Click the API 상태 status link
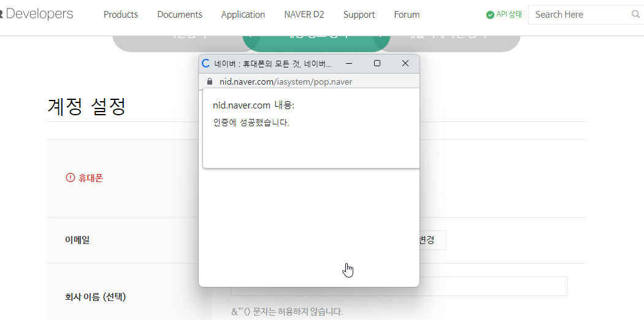 coord(509,14)
